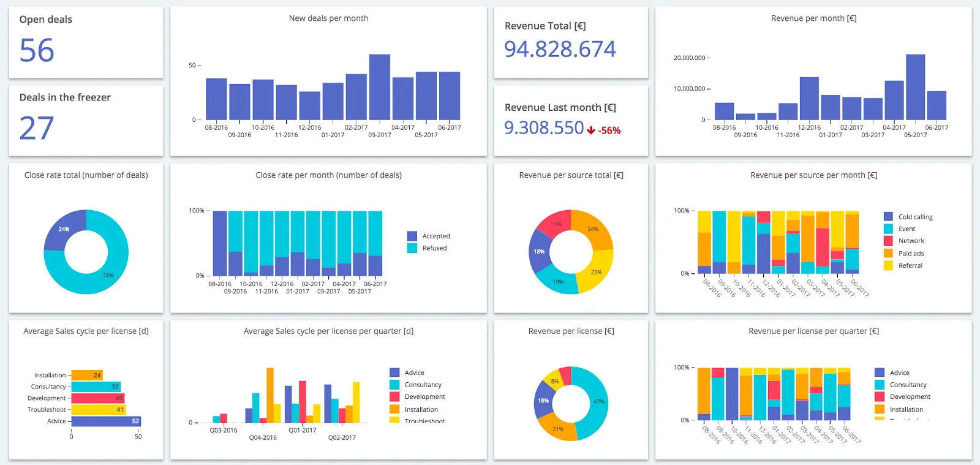980x465 pixels.
Task: Click Installation legend in Revenue per license per quarter
Action: coord(899,409)
